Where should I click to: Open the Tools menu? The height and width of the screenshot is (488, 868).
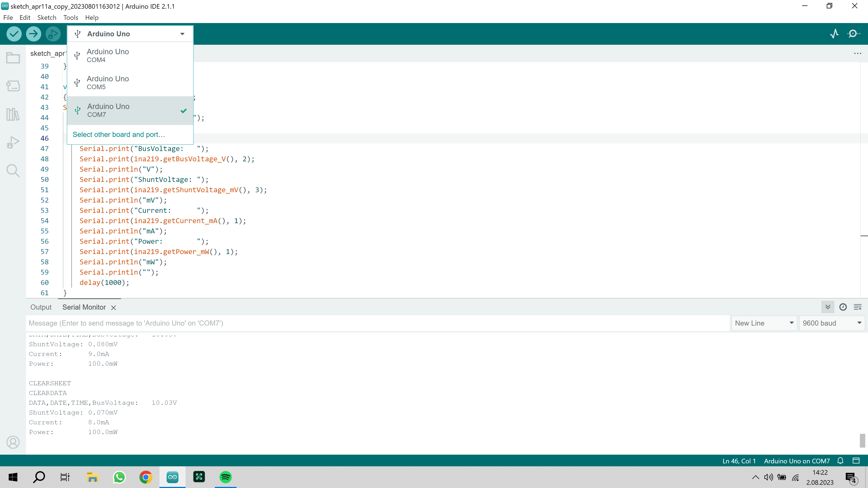(x=71, y=18)
